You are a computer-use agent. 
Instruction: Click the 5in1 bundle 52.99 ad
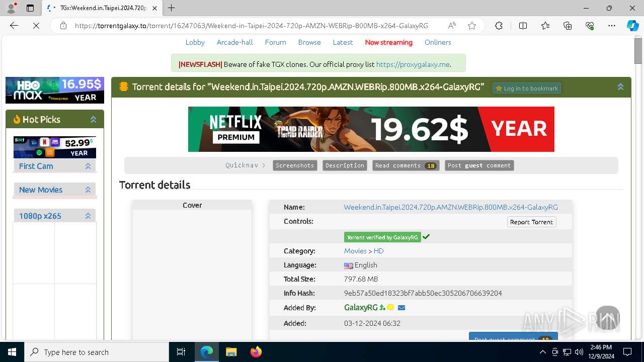pyautogui.click(x=55, y=147)
